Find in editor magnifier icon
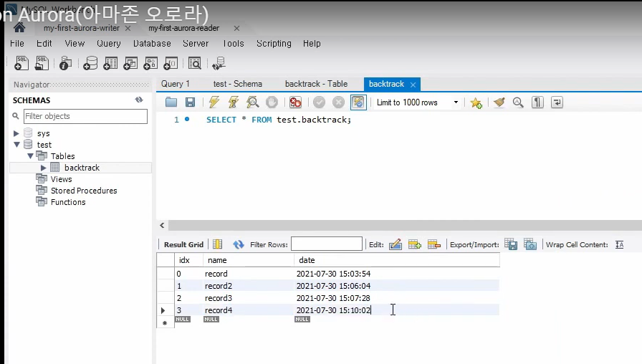 (x=518, y=102)
